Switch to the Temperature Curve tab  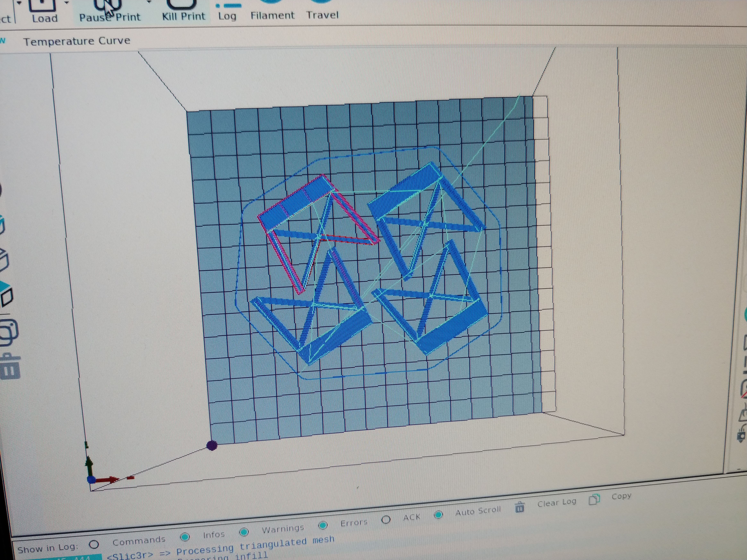click(x=77, y=41)
